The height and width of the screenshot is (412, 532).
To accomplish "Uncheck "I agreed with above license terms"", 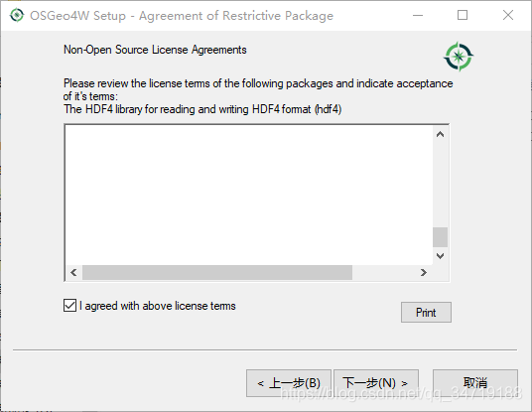I will (69, 306).
